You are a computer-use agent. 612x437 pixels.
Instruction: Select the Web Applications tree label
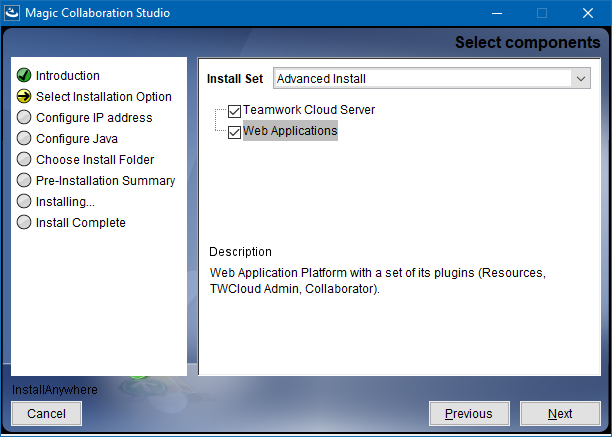point(290,131)
